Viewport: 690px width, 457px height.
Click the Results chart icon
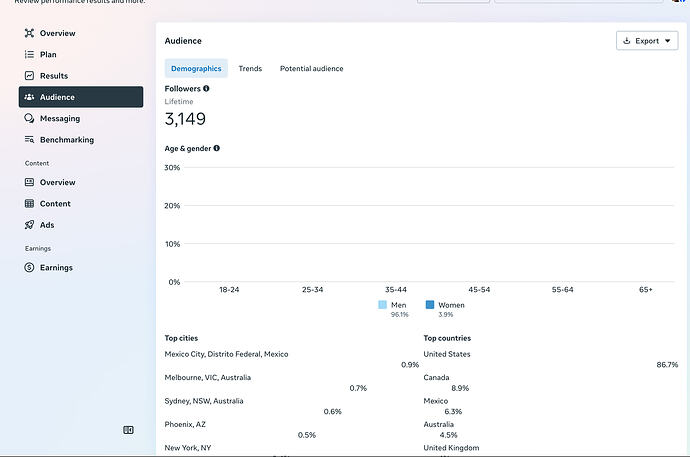(x=29, y=76)
